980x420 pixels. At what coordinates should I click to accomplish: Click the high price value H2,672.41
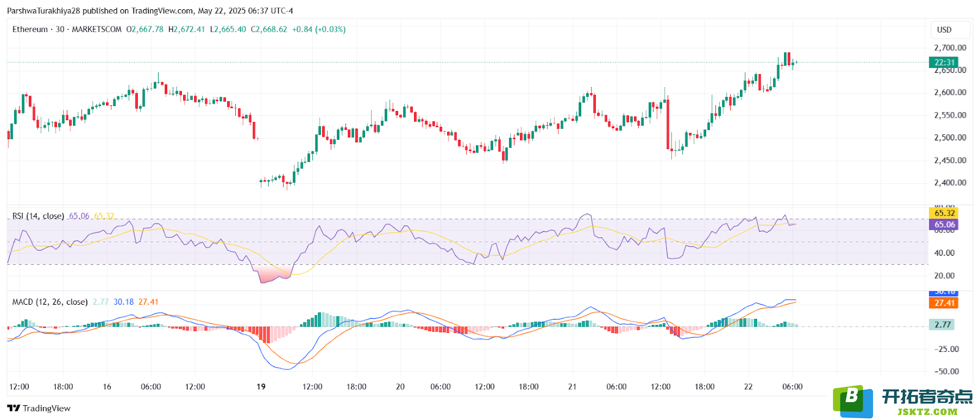187,29
